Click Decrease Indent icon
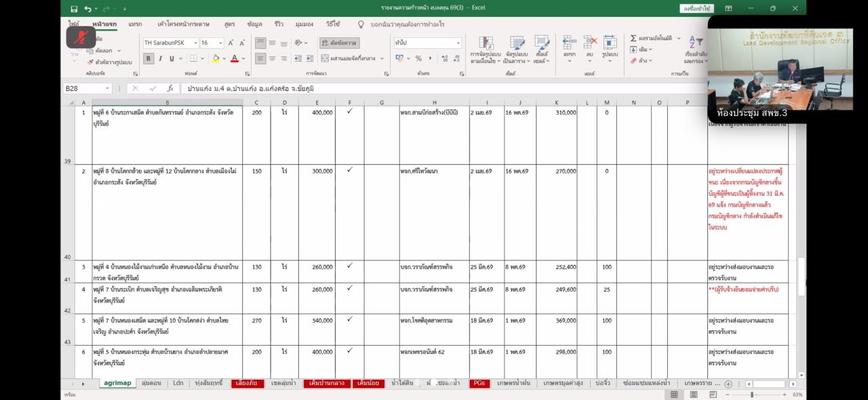This screenshot has height=400, width=868. (x=299, y=58)
